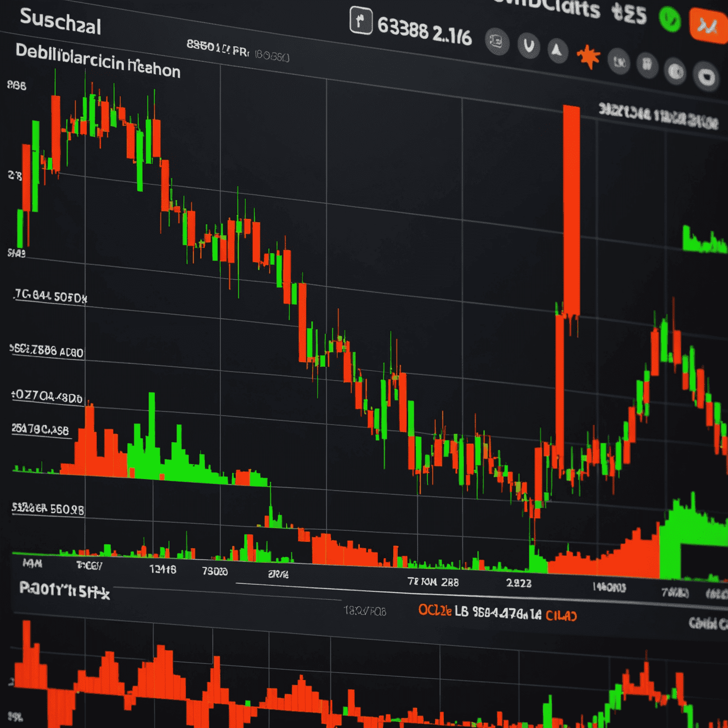The width and height of the screenshot is (728, 728).
Task: Click the square outlined icon beside 63388
Action: point(361,21)
